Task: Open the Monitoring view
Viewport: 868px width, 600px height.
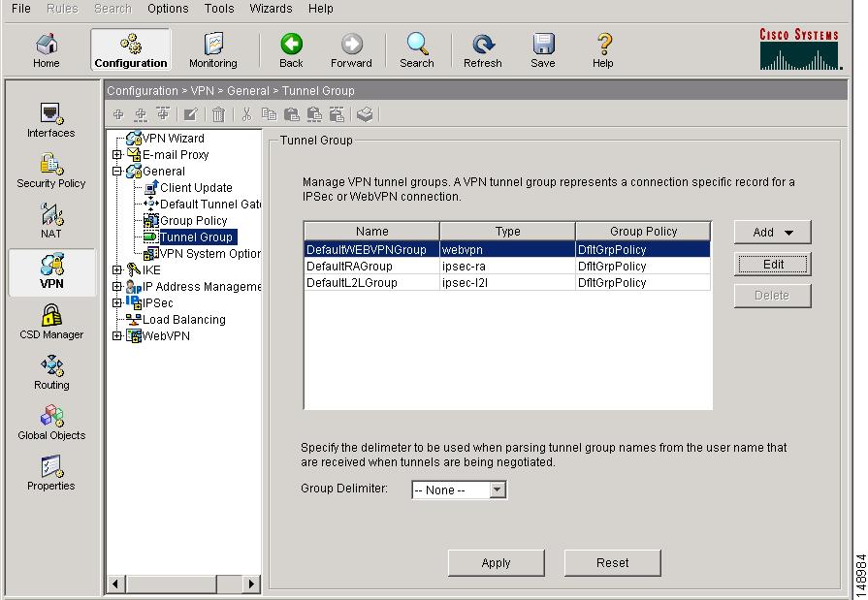Action: click(214, 48)
